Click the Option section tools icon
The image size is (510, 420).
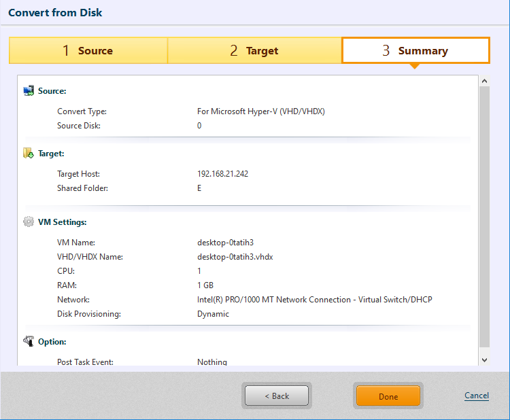pyautogui.click(x=29, y=341)
